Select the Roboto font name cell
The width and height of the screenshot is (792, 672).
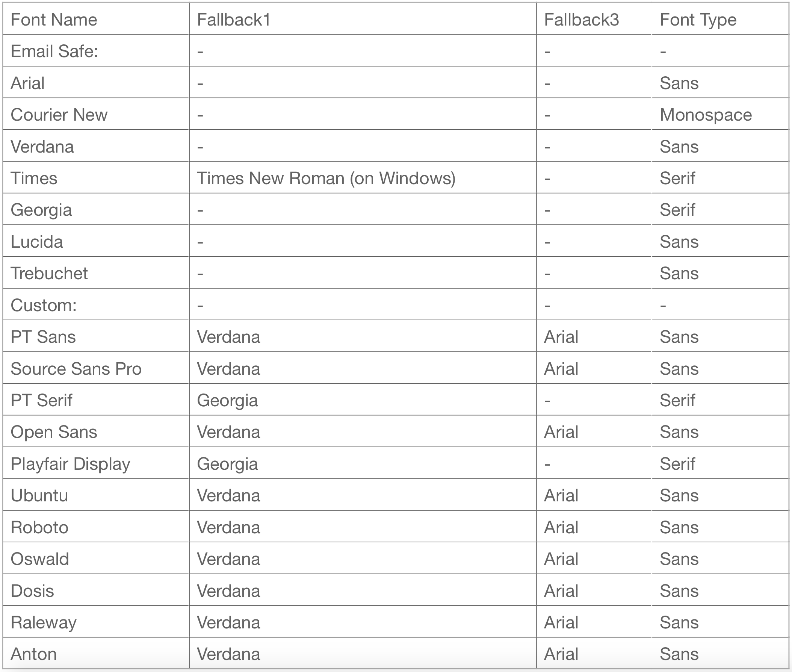[x=39, y=528]
